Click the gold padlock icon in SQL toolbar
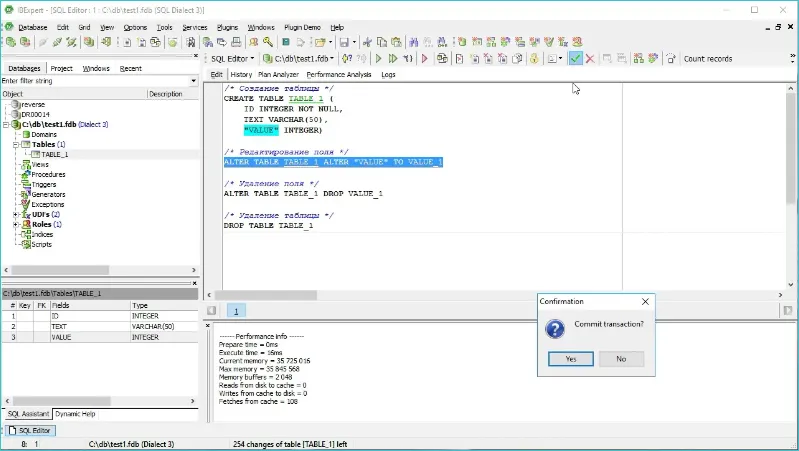The image size is (799, 451). [534, 59]
